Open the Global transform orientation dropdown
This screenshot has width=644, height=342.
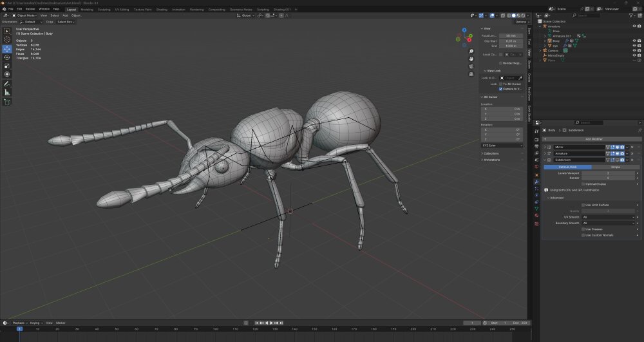coord(245,15)
